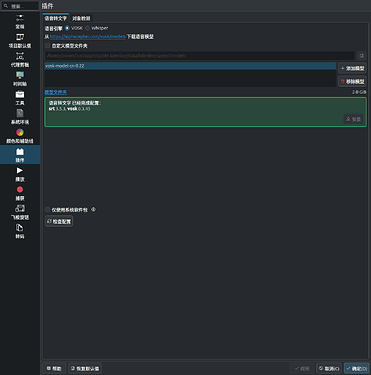
Task: Switch to the 对象检测 tab
Action: point(81,18)
